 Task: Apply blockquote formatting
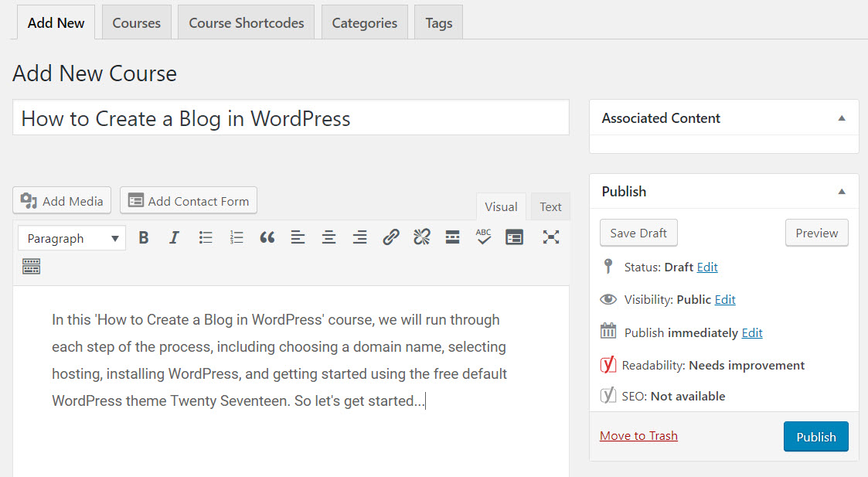(x=267, y=237)
